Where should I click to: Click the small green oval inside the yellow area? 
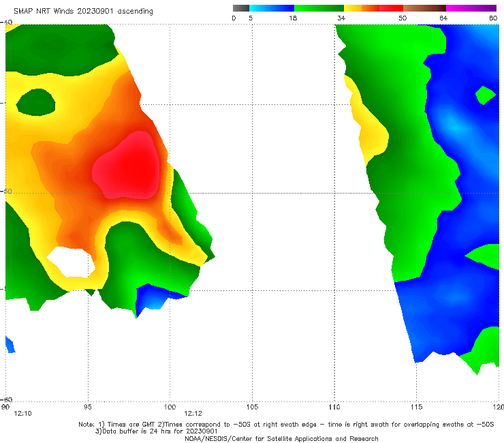click(36, 102)
